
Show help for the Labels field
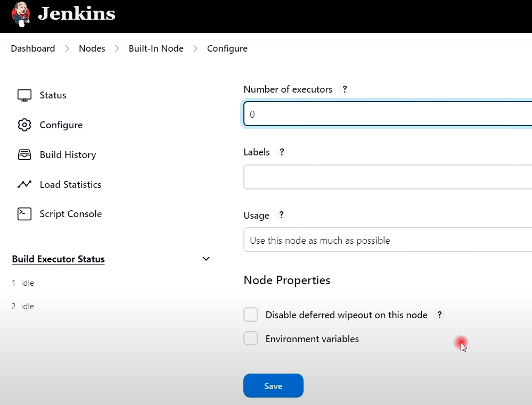tap(282, 152)
